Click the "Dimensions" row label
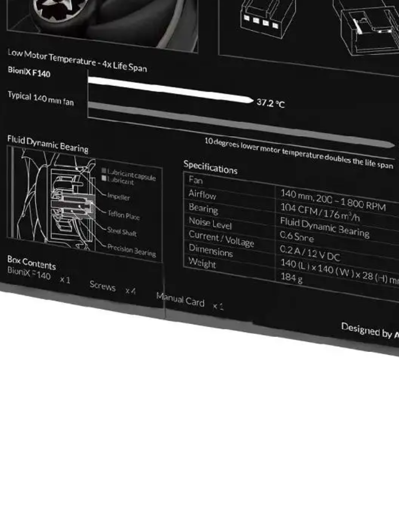Image resolution: width=399 pixels, height=532 pixels. 211,250
